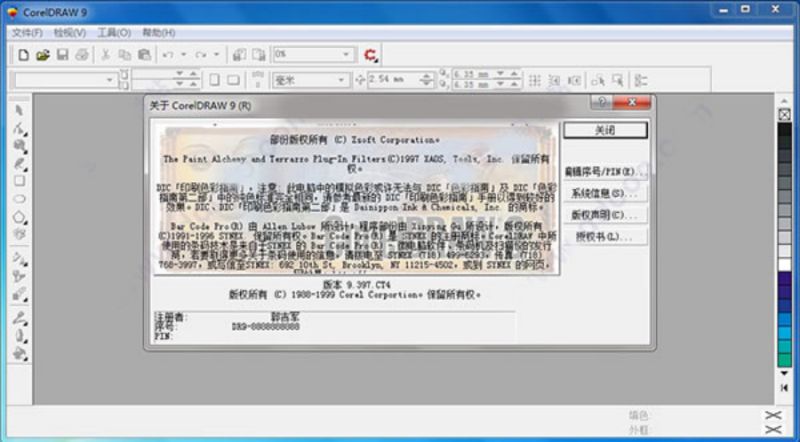Screen dimensions: 800x442
Task: Toggle Treat As Filled option
Action: [x=617, y=80]
